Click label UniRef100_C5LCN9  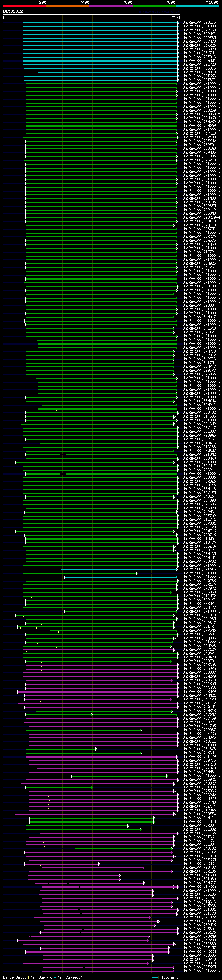click(199, 424)
